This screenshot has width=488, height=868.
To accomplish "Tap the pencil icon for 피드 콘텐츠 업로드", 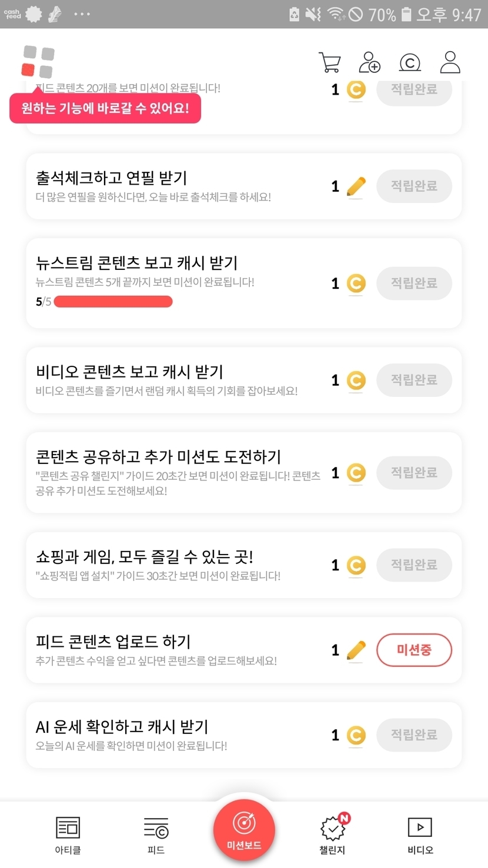I will coord(356,650).
